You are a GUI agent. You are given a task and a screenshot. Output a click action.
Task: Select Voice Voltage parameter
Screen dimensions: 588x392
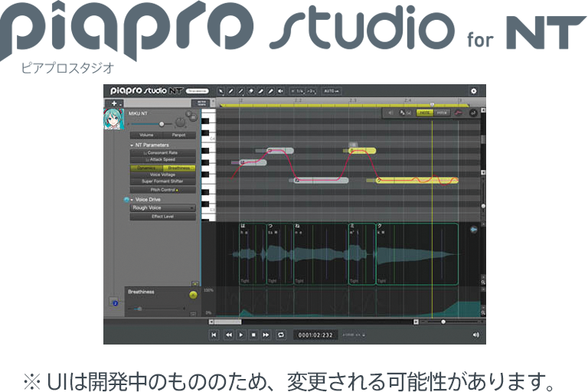[x=163, y=175]
